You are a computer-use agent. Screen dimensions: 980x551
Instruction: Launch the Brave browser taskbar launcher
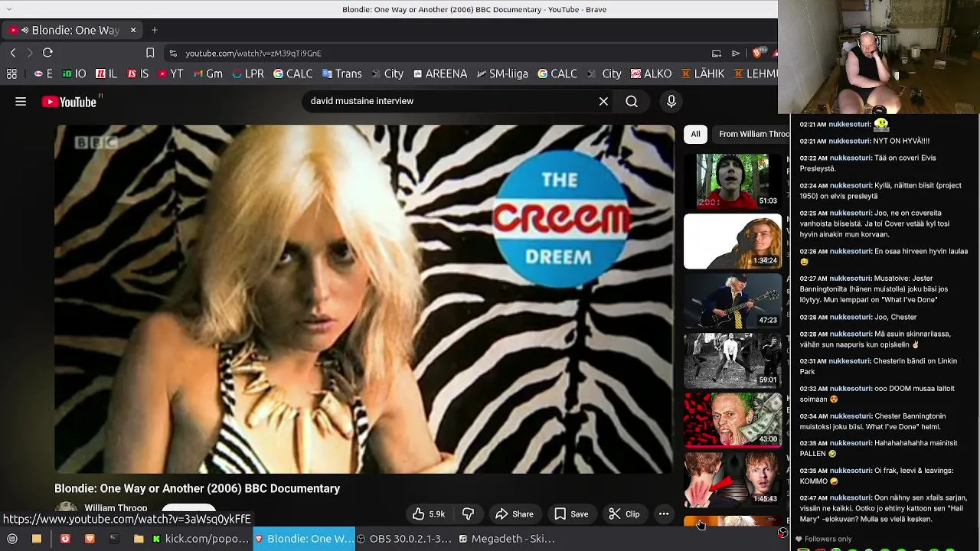click(90, 539)
